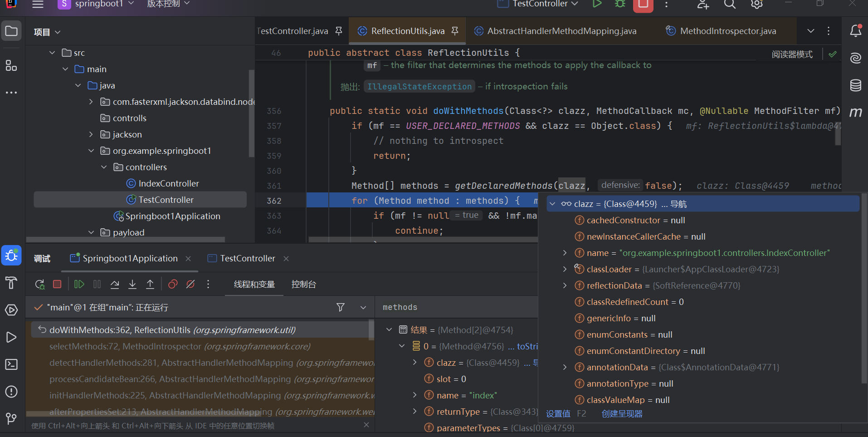Screen dimensions: 868x437
Task: Switch to 线程和变量 tab
Action: [254, 285]
